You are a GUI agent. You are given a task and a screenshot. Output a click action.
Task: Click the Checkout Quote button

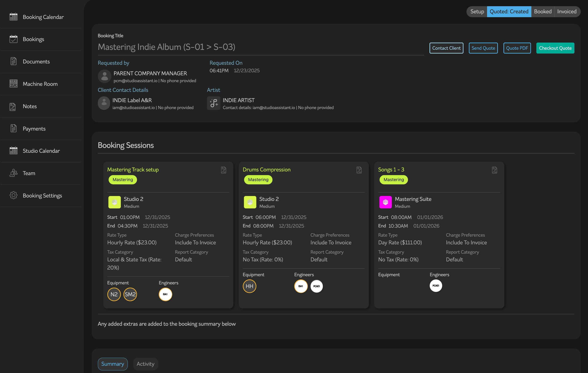555,48
